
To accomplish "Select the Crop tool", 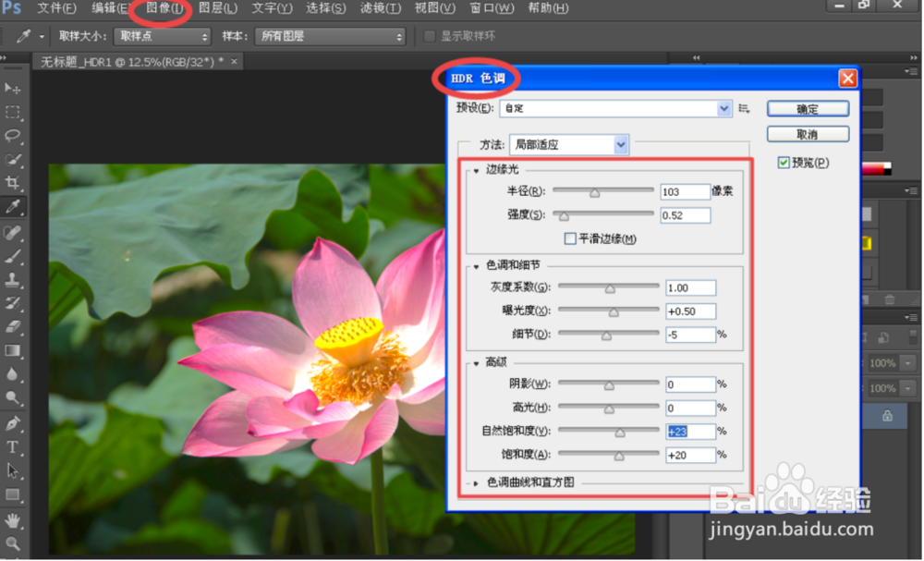I will point(12,182).
